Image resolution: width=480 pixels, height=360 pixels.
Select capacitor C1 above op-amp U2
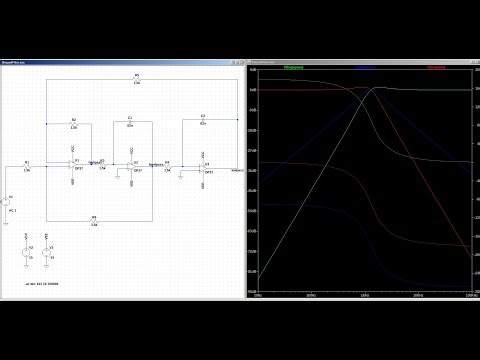pyautogui.click(x=130, y=122)
